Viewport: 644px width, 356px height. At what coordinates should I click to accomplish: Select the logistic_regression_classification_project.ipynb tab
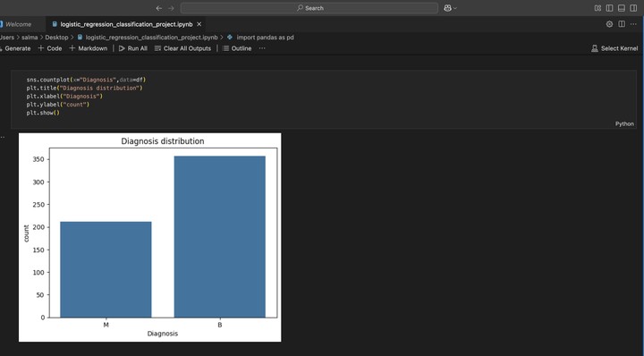click(126, 24)
